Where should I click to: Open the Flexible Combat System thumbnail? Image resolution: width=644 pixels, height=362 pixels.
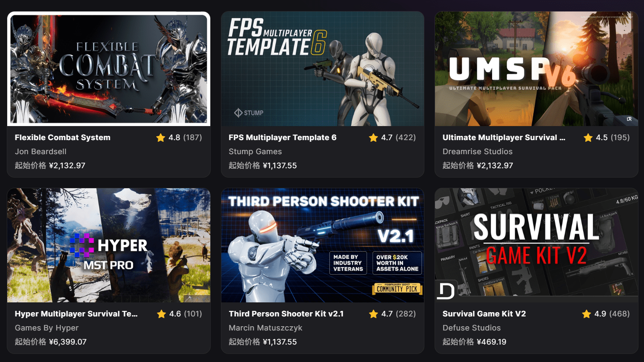[x=109, y=69]
